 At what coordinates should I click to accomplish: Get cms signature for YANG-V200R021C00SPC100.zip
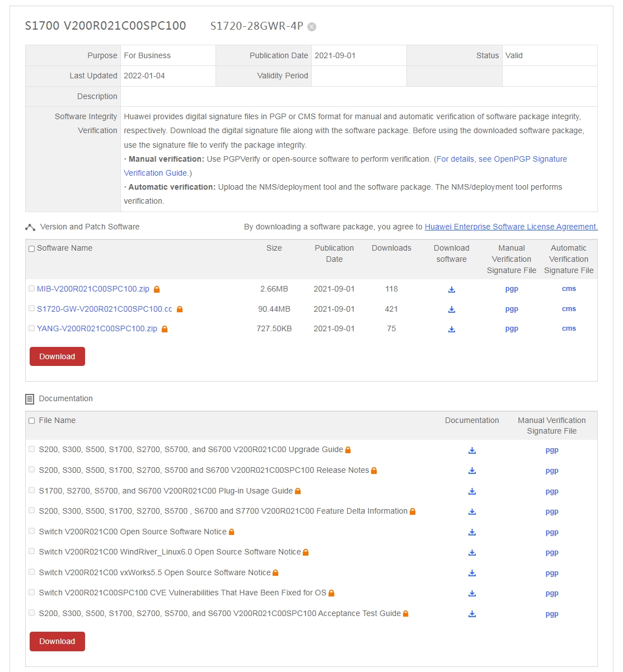tap(569, 328)
